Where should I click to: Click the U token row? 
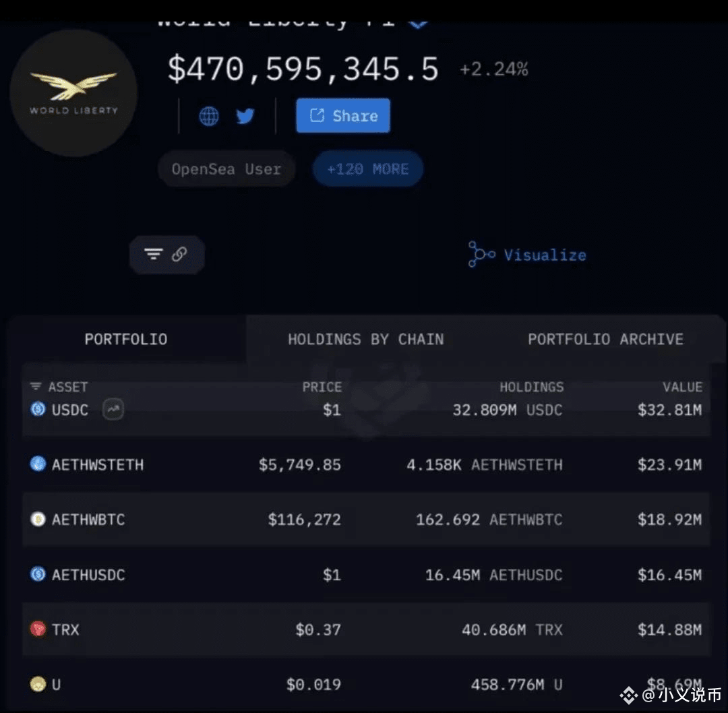[366, 684]
